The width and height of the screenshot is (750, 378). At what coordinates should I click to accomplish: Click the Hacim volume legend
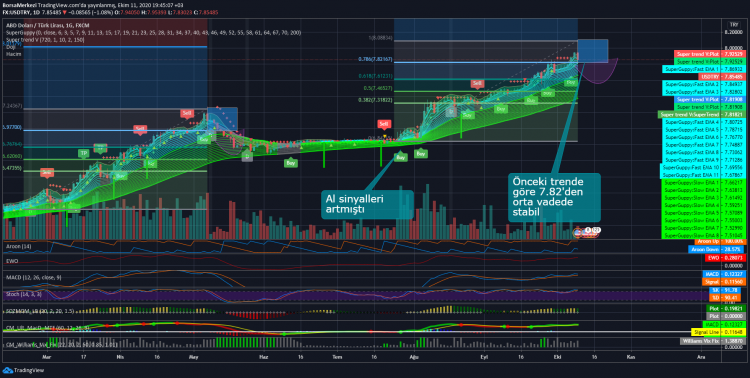pos(12,54)
